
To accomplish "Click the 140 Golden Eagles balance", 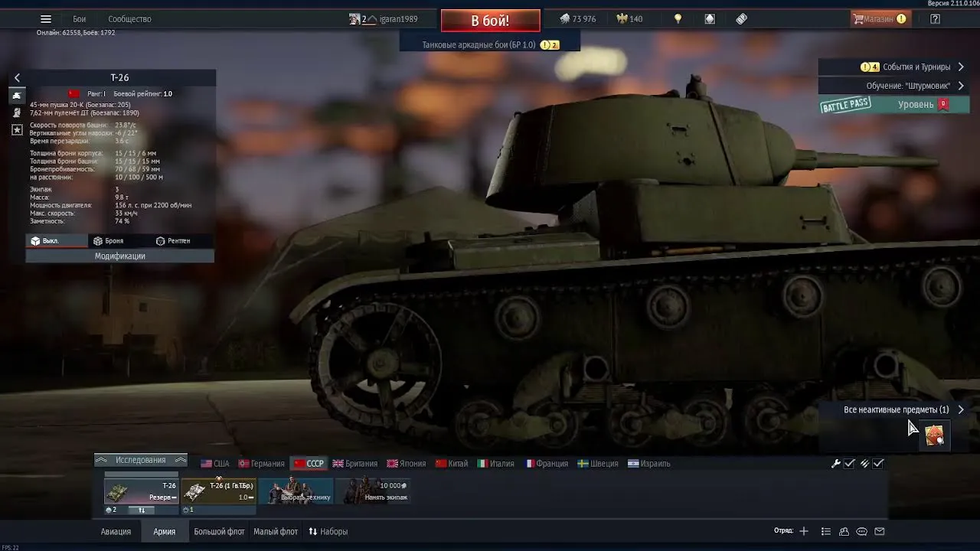I will [x=630, y=19].
